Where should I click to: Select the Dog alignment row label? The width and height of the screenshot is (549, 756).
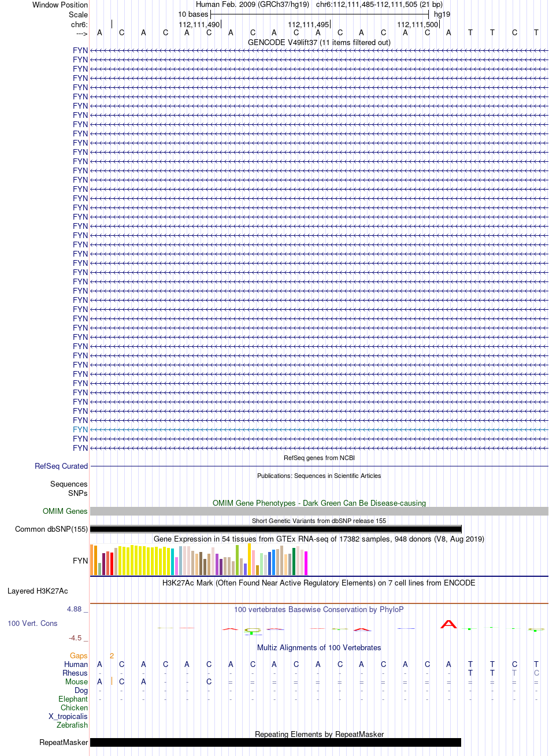point(81,690)
